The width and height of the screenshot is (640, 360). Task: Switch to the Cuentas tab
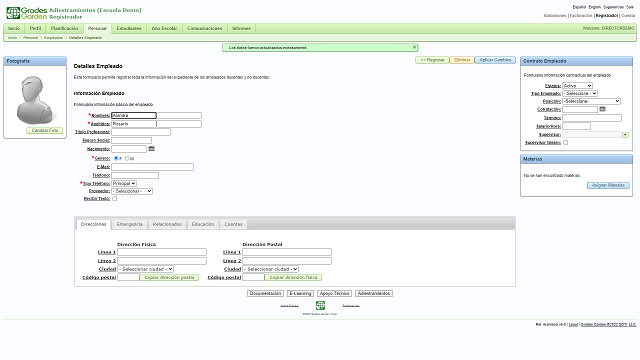click(x=233, y=224)
